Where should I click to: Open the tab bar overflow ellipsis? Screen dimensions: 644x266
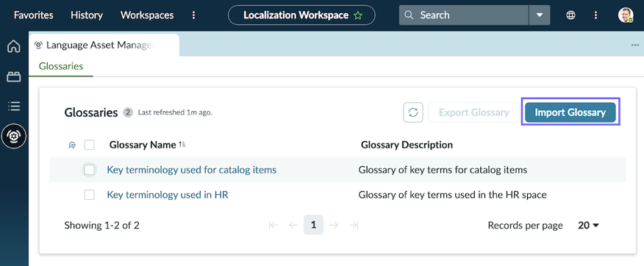pyautogui.click(x=635, y=45)
